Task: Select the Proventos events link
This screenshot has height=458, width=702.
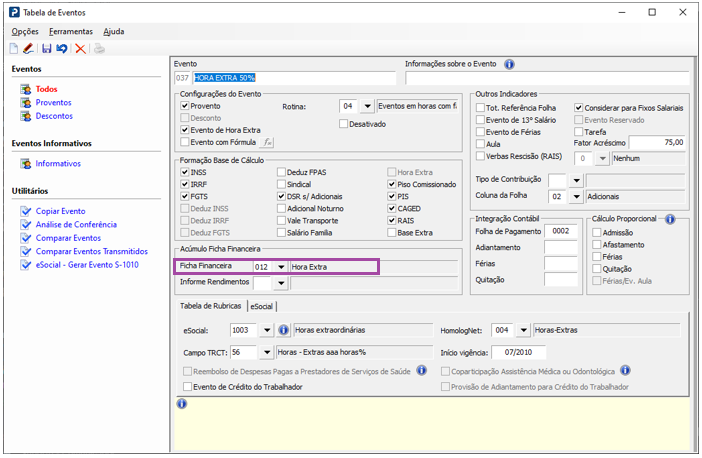Action: pyautogui.click(x=54, y=102)
